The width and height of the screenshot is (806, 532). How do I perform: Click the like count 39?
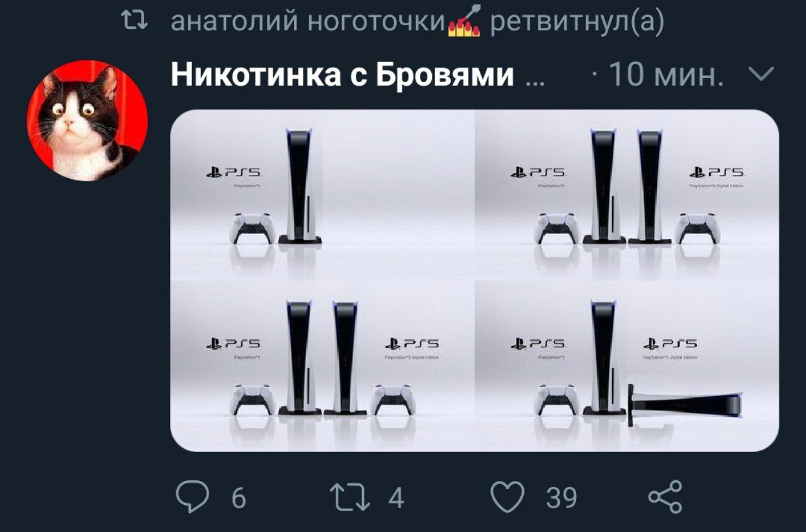562,498
